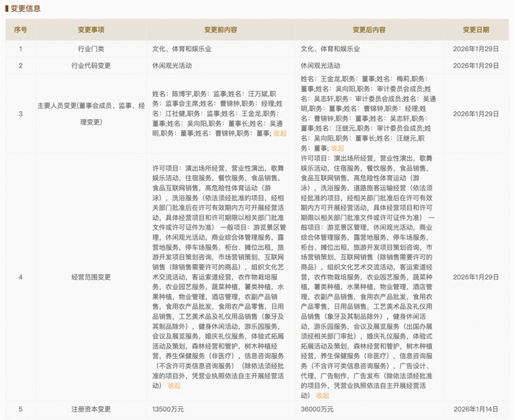Image resolution: width=515 pixels, height=420 pixels.
Task: Click the 13500万元 before-change value
Action: click(x=168, y=409)
